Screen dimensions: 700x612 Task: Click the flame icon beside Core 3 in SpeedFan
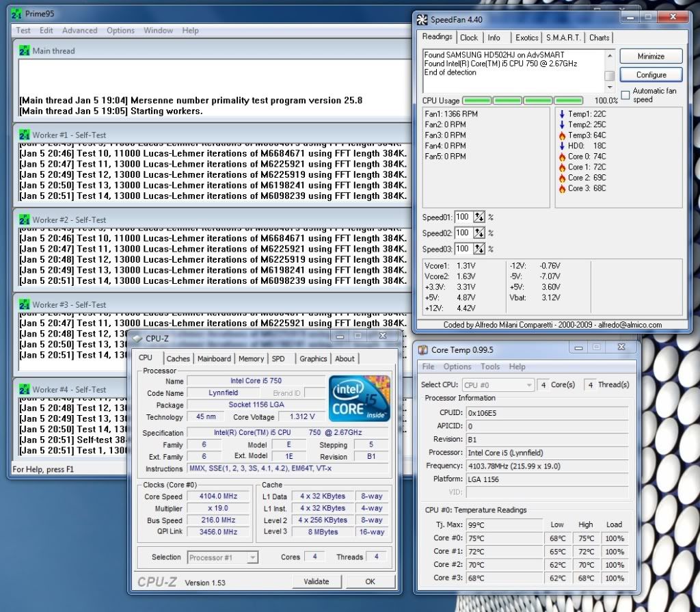(x=562, y=189)
